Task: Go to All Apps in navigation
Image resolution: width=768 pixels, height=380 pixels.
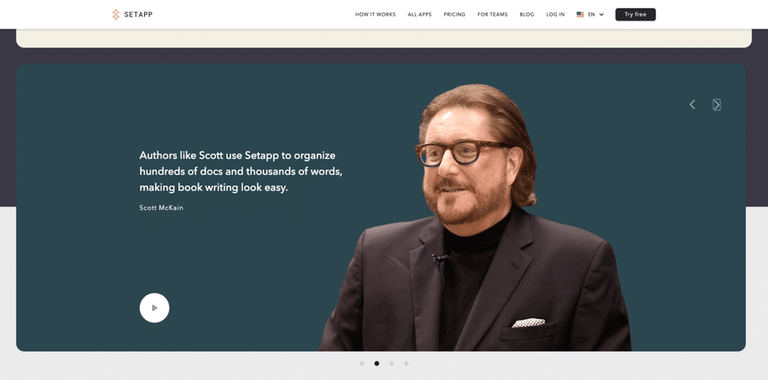Action: (419, 15)
